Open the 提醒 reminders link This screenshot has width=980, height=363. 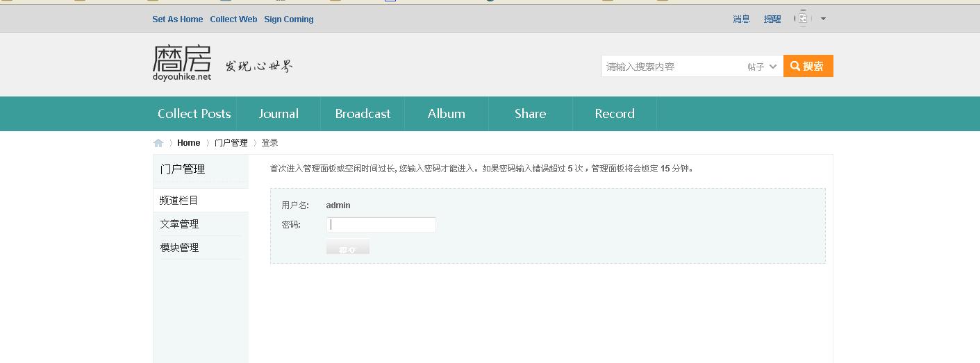772,19
